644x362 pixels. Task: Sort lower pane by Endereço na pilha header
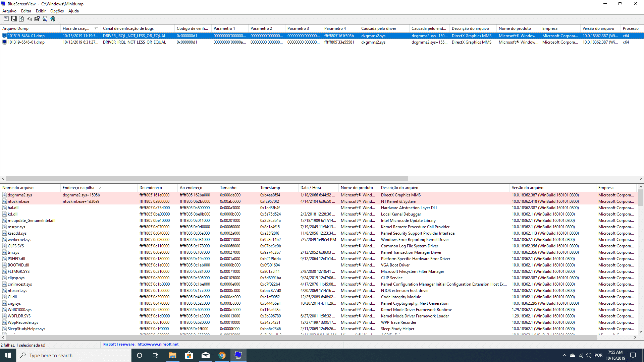[99, 188]
